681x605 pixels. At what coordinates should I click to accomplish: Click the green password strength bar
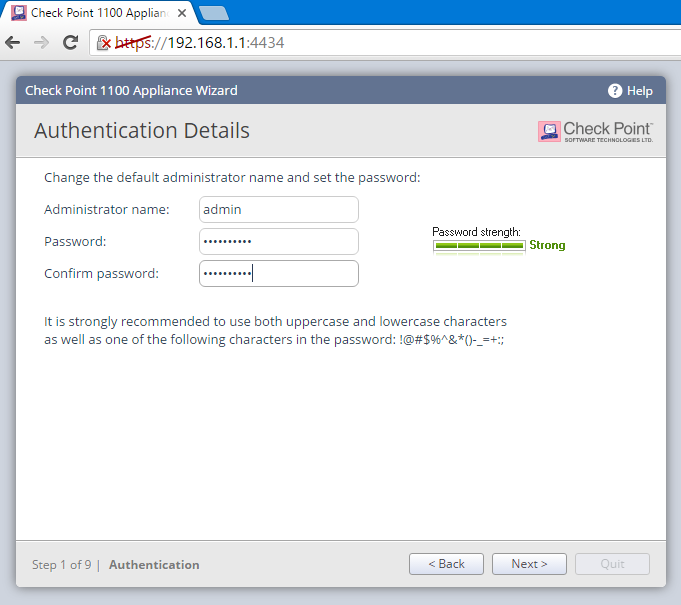click(479, 246)
